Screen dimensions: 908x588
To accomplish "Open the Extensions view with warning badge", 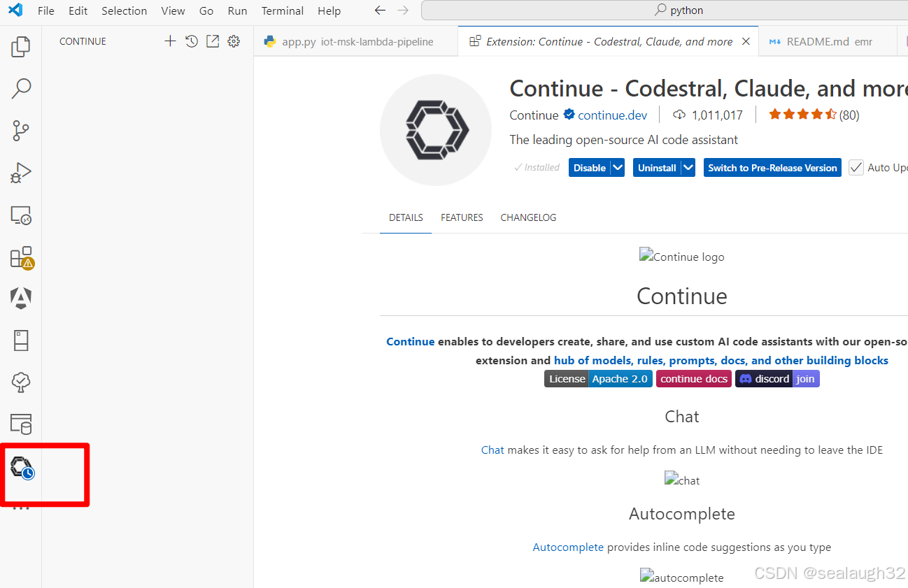I will 21,257.
